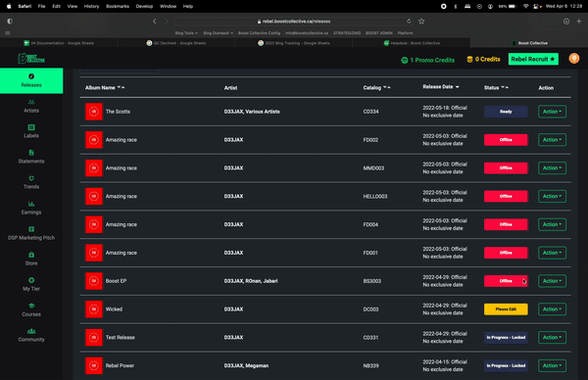Go back with Safari back arrow
The height and width of the screenshot is (380, 588).
coord(155,22)
